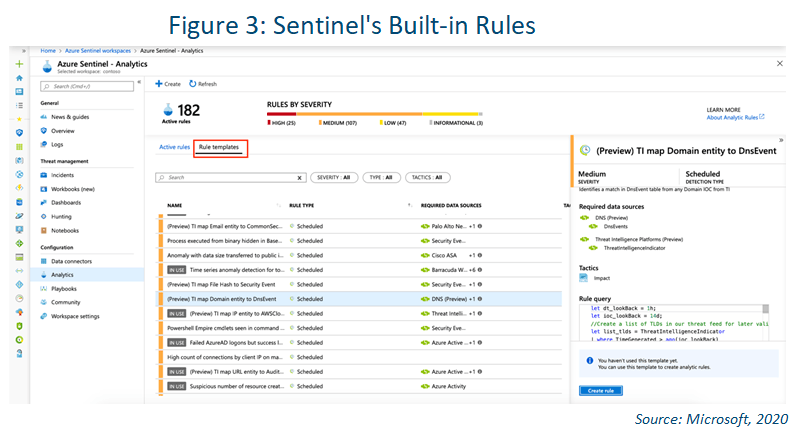798x434 pixels.
Task: Sort by REQUIRED DATA SOURCES column header
Action: point(451,206)
